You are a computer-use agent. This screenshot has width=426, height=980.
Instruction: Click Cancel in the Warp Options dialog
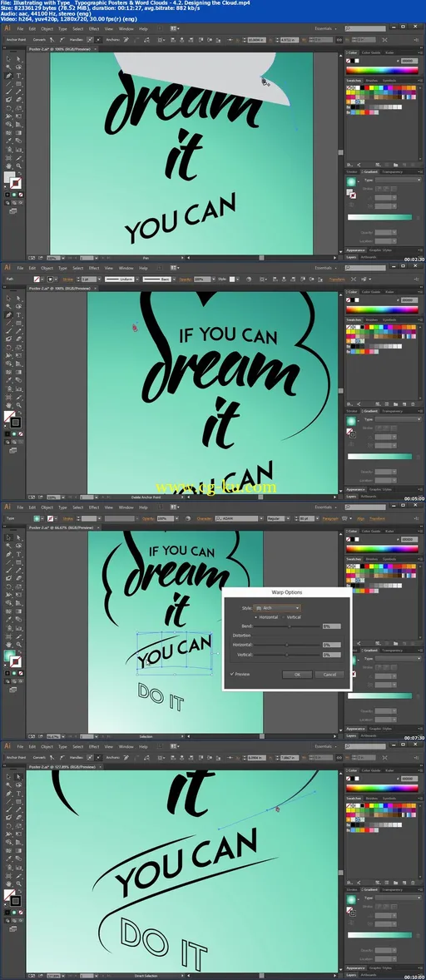329,675
